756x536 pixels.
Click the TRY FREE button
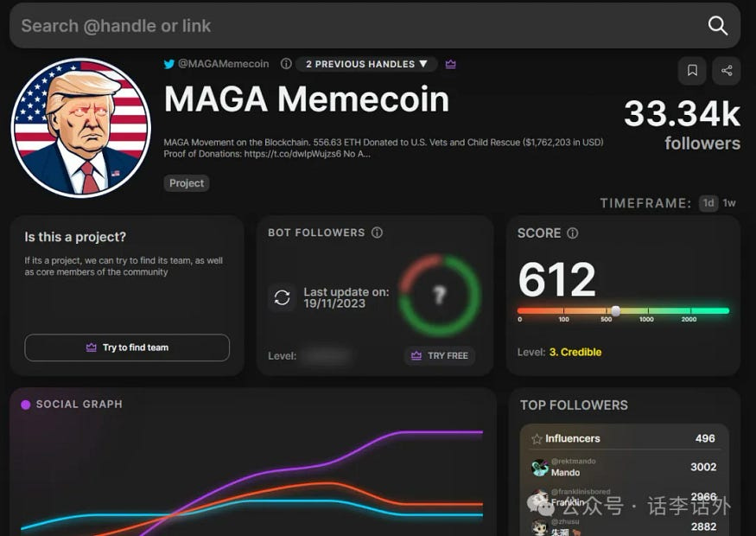click(439, 355)
